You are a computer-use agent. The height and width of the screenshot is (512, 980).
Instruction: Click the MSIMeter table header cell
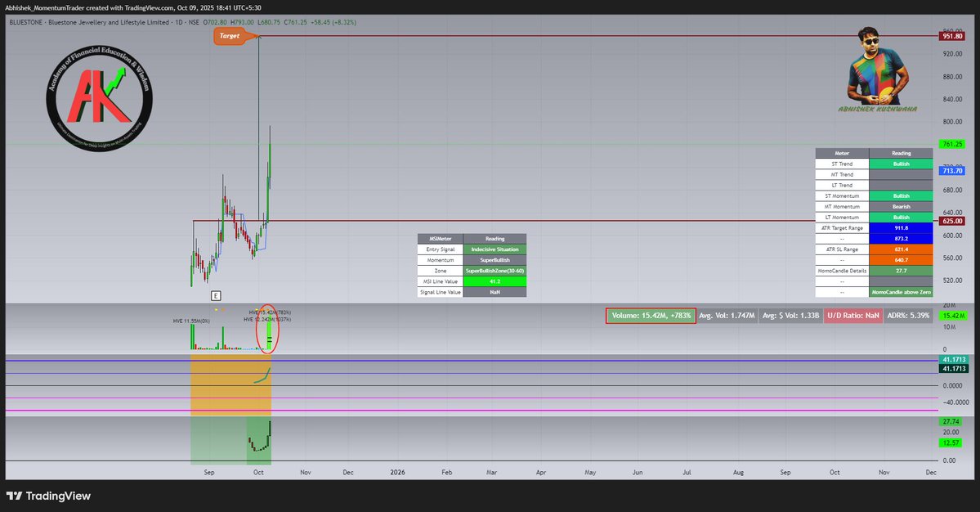click(x=440, y=239)
